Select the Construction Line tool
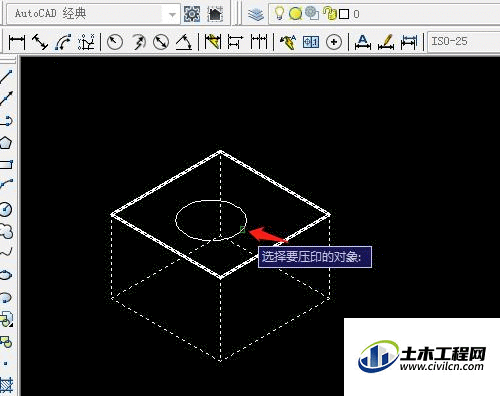500x396 pixels. 7,98
